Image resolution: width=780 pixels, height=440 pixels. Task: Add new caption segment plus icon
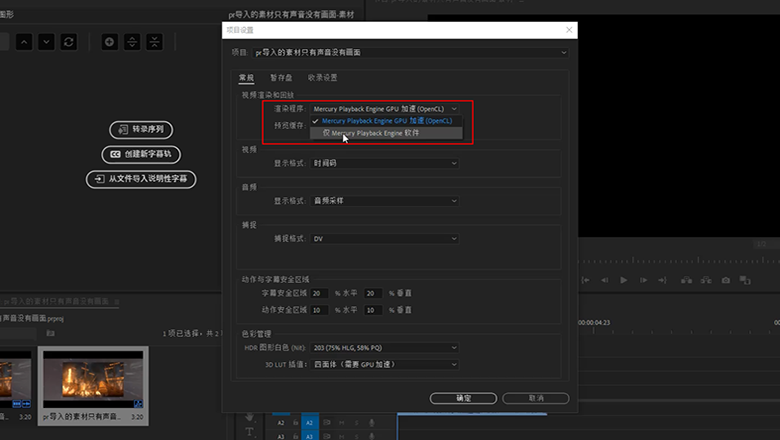[109, 42]
